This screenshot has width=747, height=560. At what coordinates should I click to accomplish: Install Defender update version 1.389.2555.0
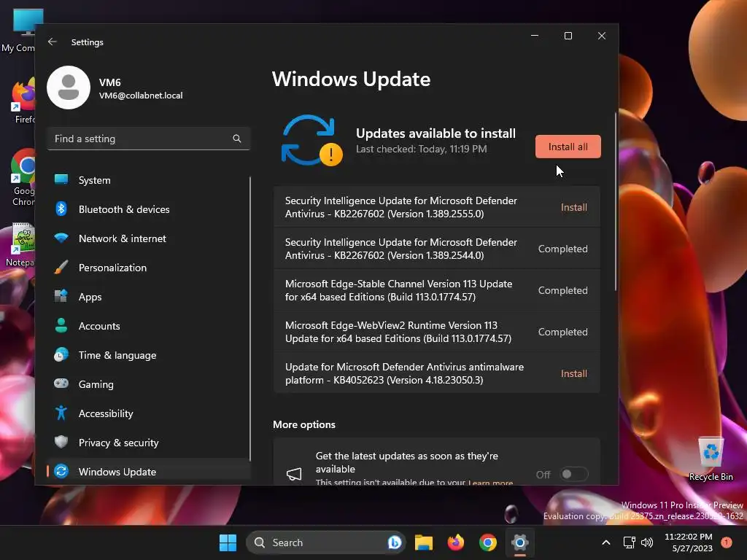coord(573,207)
